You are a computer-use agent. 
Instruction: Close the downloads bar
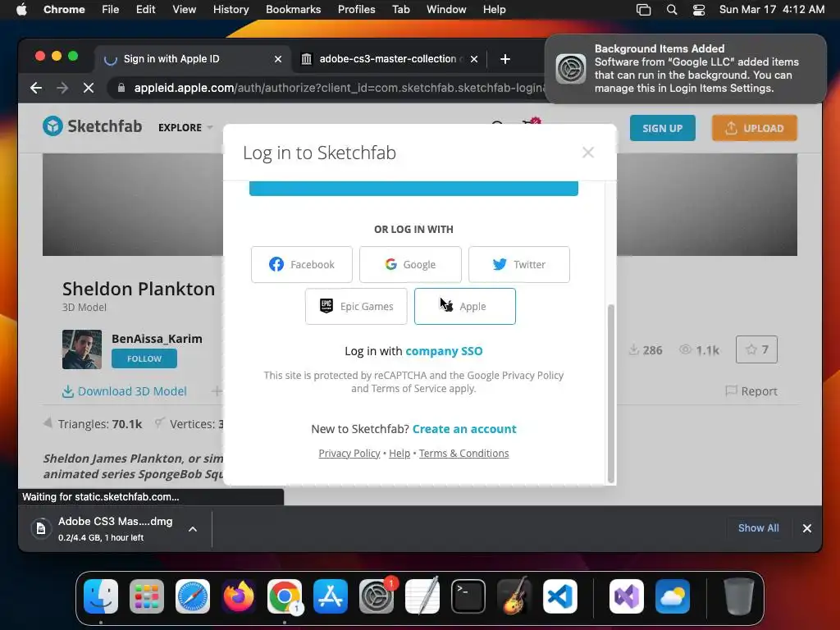807,528
